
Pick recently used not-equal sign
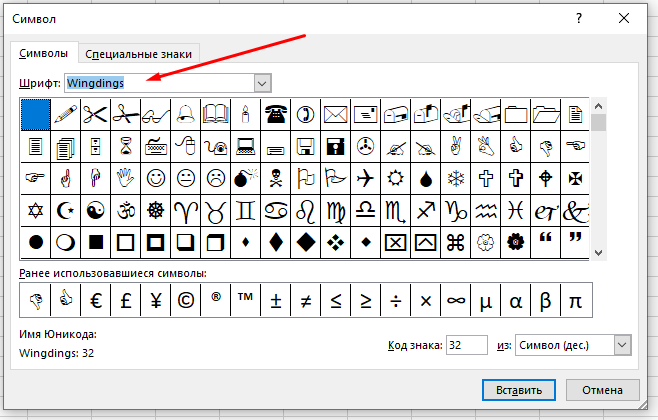click(x=306, y=300)
